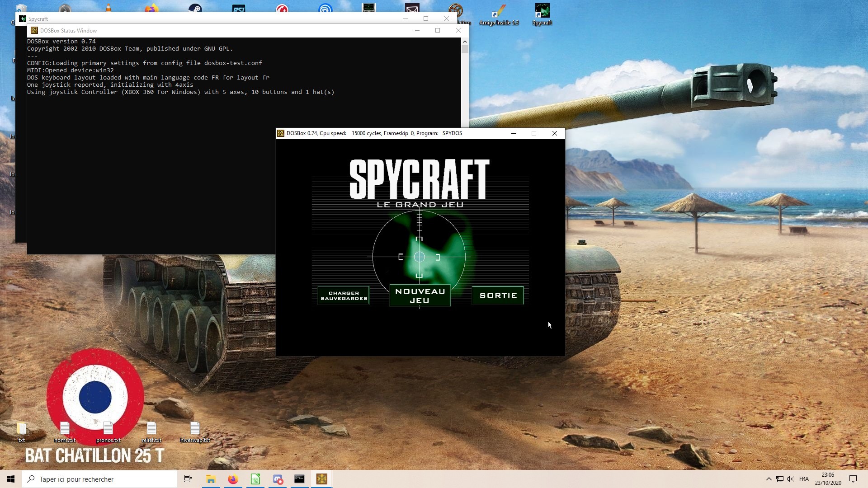Open the Spycraft desktop shortcut
The height and width of the screenshot is (488, 868).
click(x=542, y=14)
